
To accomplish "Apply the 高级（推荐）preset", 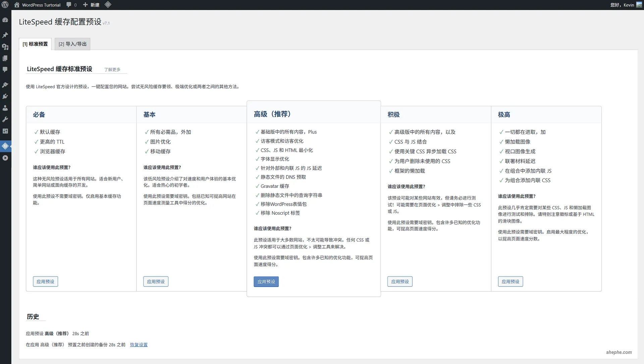I will click(266, 281).
